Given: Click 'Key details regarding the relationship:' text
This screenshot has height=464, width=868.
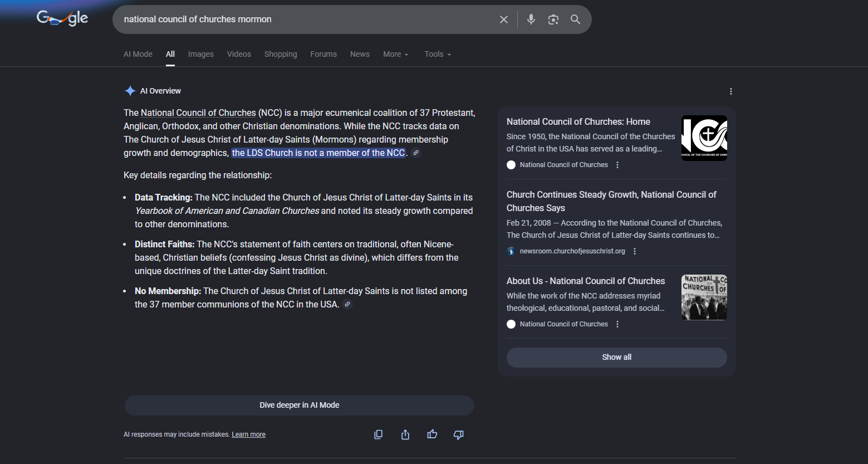Looking at the screenshot, I should point(198,175).
